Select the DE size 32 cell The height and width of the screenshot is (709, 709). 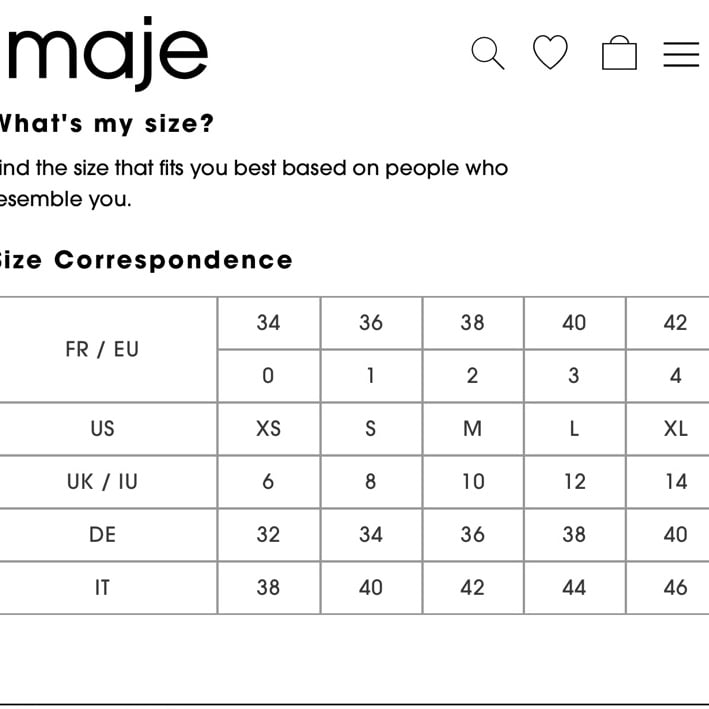(269, 534)
